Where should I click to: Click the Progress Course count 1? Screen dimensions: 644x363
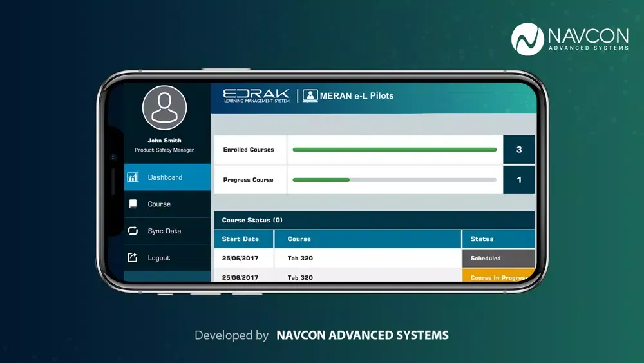519,180
